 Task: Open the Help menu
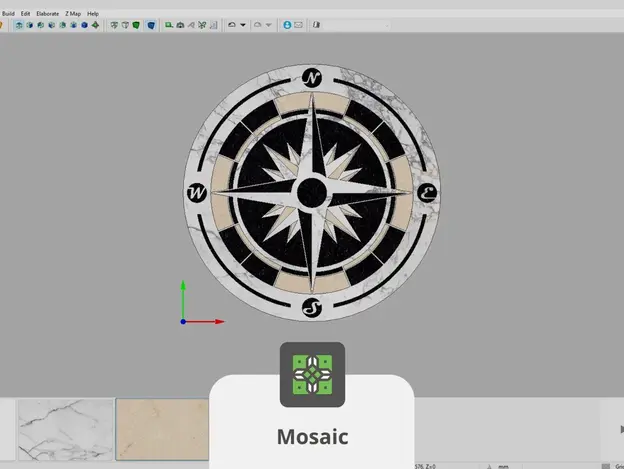pos(93,13)
